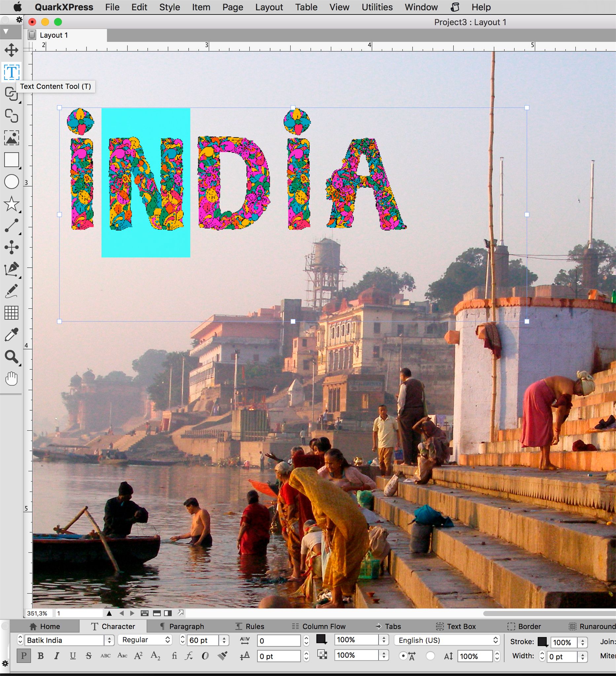Switch to the Column Flow tab
616x676 pixels.
318,626
